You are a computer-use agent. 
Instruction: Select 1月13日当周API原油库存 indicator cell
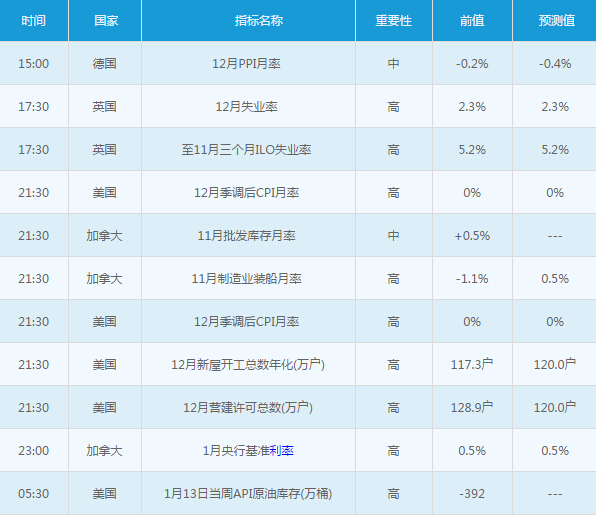coord(249,493)
